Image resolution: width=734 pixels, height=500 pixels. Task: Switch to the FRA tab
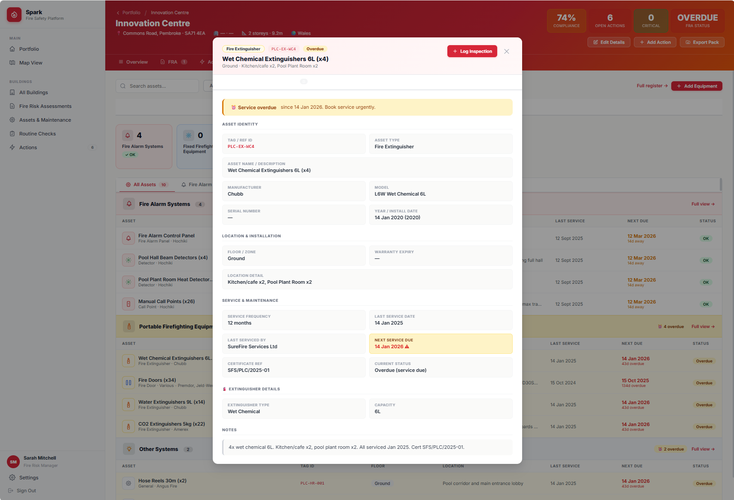174,62
